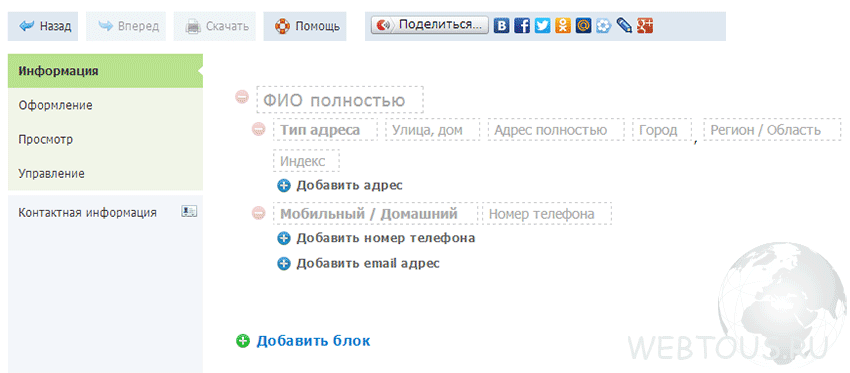Click plus icon beside Добавить email адрес

point(284,264)
